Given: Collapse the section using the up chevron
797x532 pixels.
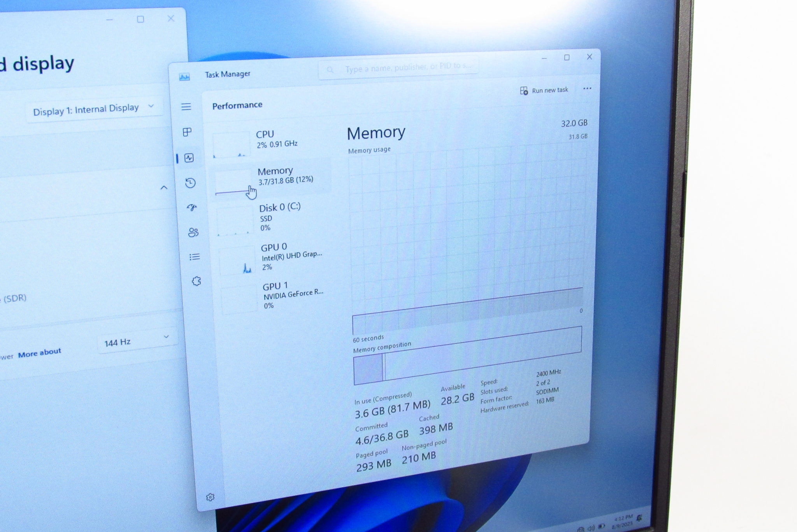Looking at the screenshot, I should [164, 188].
